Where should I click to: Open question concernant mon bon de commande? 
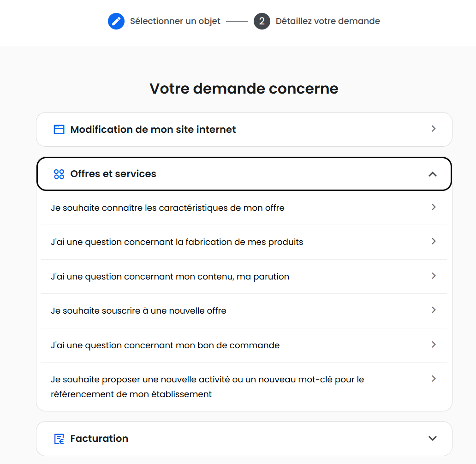(165, 345)
